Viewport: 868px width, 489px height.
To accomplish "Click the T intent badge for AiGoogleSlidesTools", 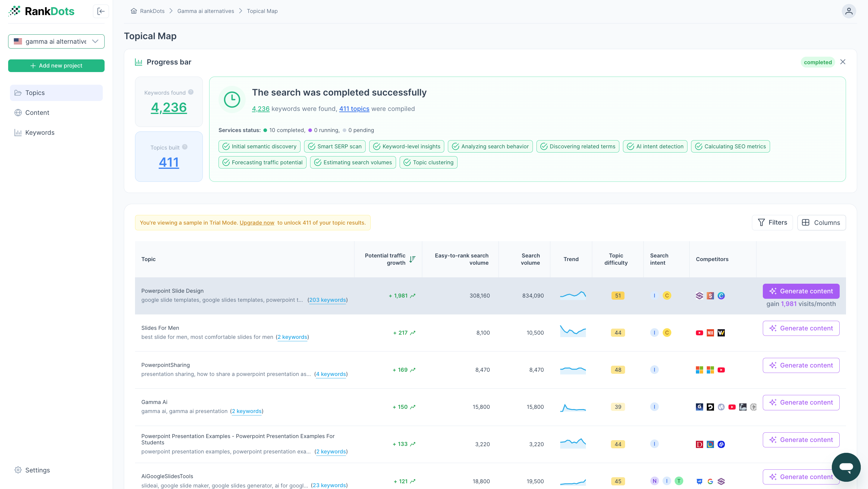I will point(679,481).
